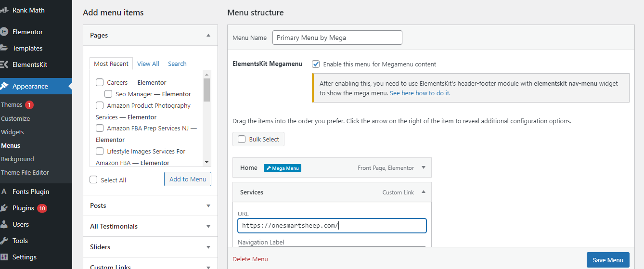644x269 pixels.
Task: Click the Save Menu button
Action: (x=608, y=260)
